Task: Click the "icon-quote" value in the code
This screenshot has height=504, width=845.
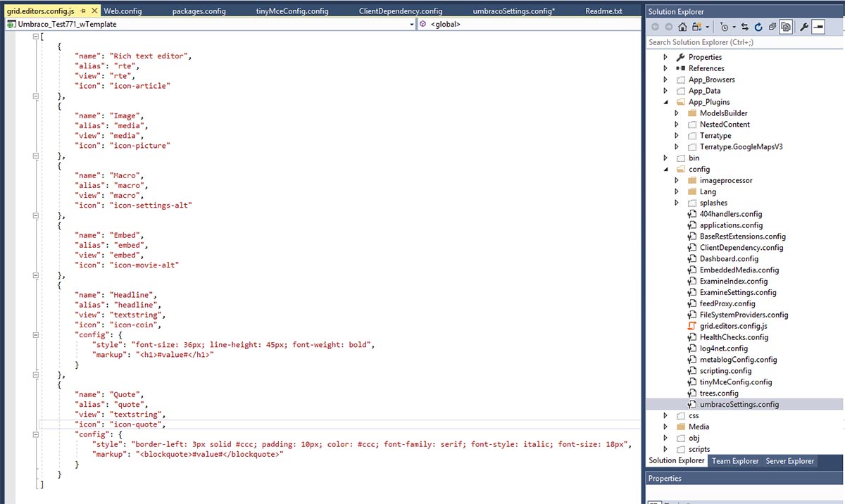Action: pos(137,425)
